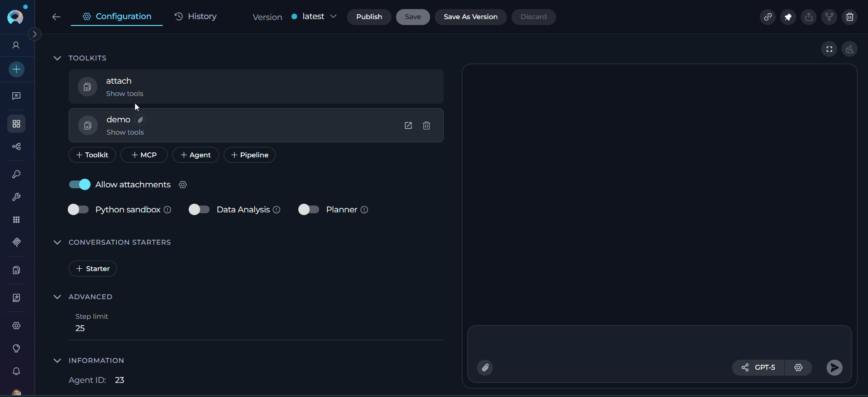Collapse the Conversation Starters section
This screenshot has width=868, height=397.
[x=57, y=242]
